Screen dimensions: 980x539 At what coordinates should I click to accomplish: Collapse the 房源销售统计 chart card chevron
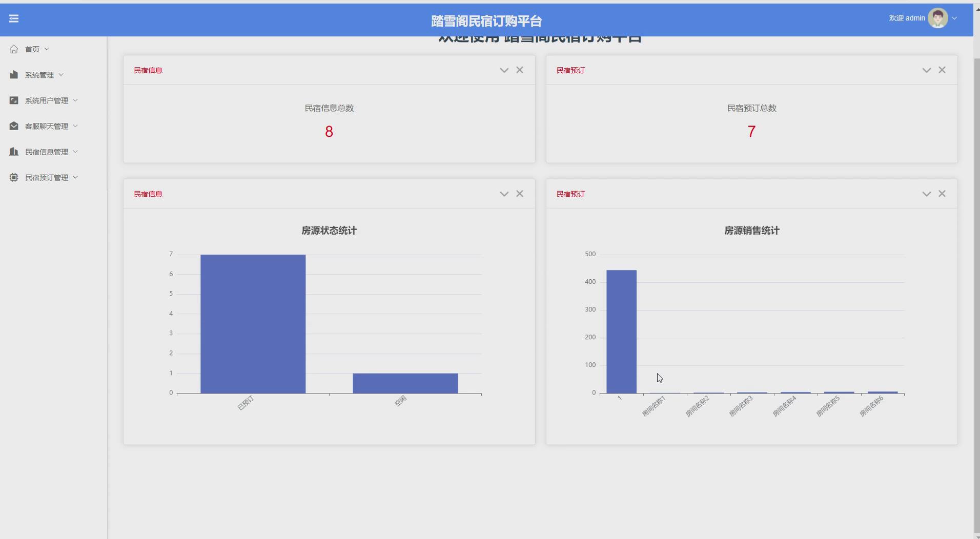pos(926,194)
